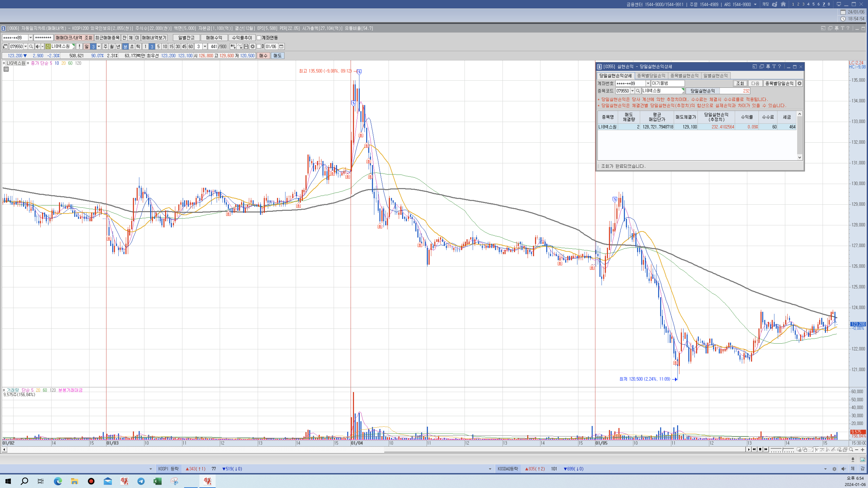
Task: Select the 틱 tick chart period toggle
Action: click(x=138, y=46)
